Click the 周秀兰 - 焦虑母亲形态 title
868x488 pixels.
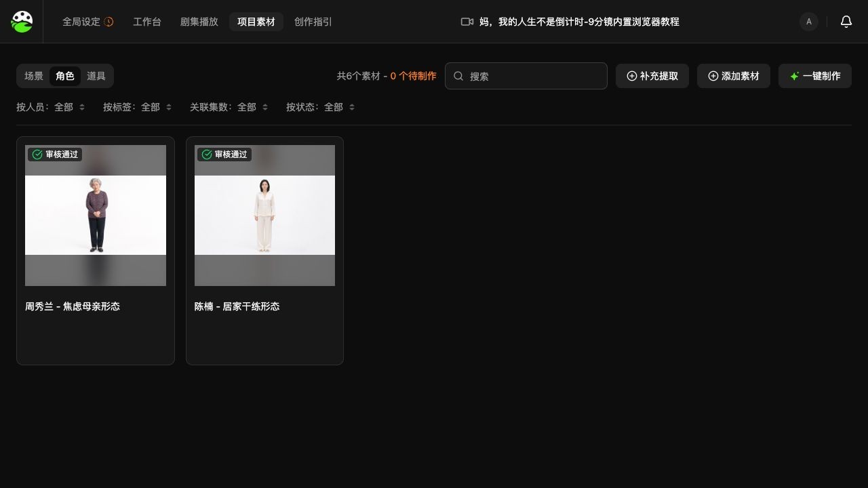tap(73, 306)
